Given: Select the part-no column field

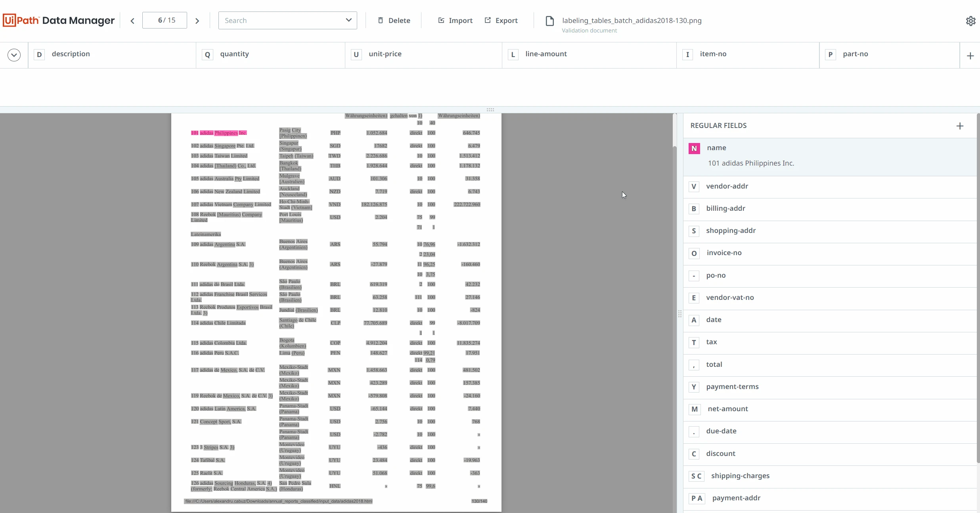Looking at the screenshot, I should point(890,55).
